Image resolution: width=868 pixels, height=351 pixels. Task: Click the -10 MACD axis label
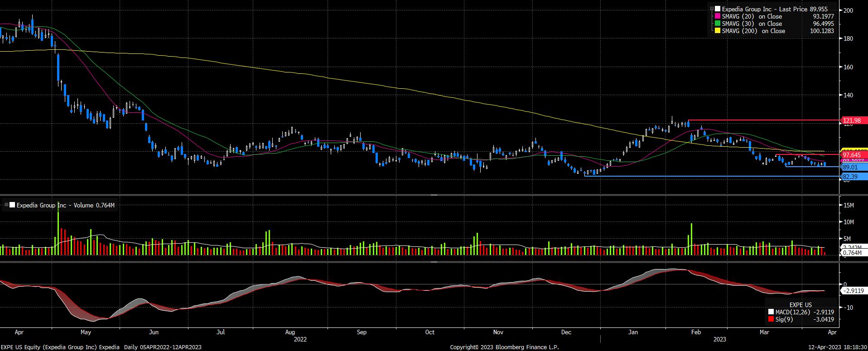tap(848, 308)
